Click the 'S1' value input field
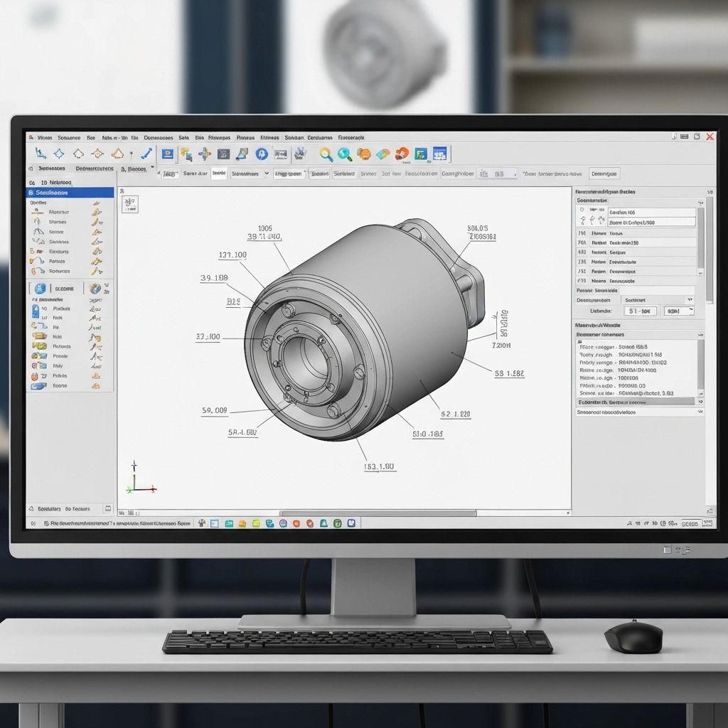Image resolution: width=728 pixels, height=728 pixels. (x=640, y=311)
